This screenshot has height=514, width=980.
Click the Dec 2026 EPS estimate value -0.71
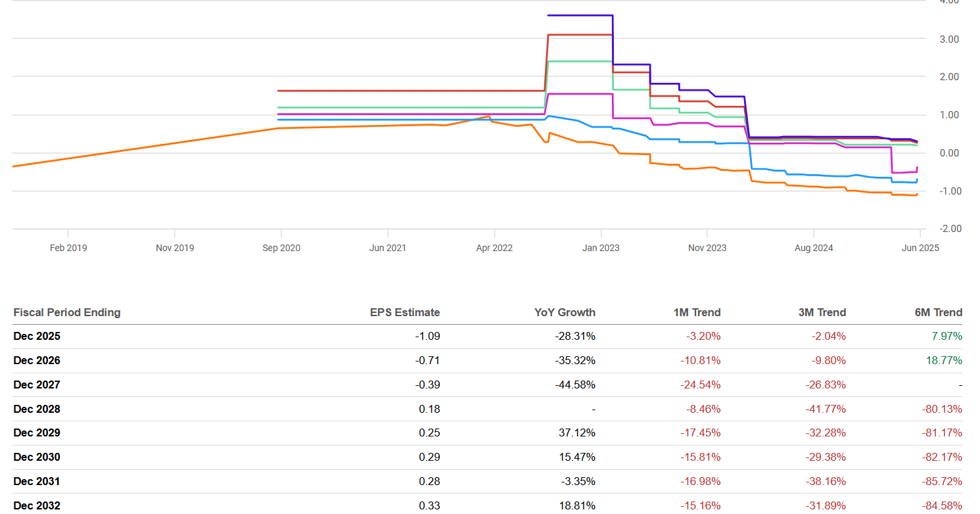coord(429,361)
